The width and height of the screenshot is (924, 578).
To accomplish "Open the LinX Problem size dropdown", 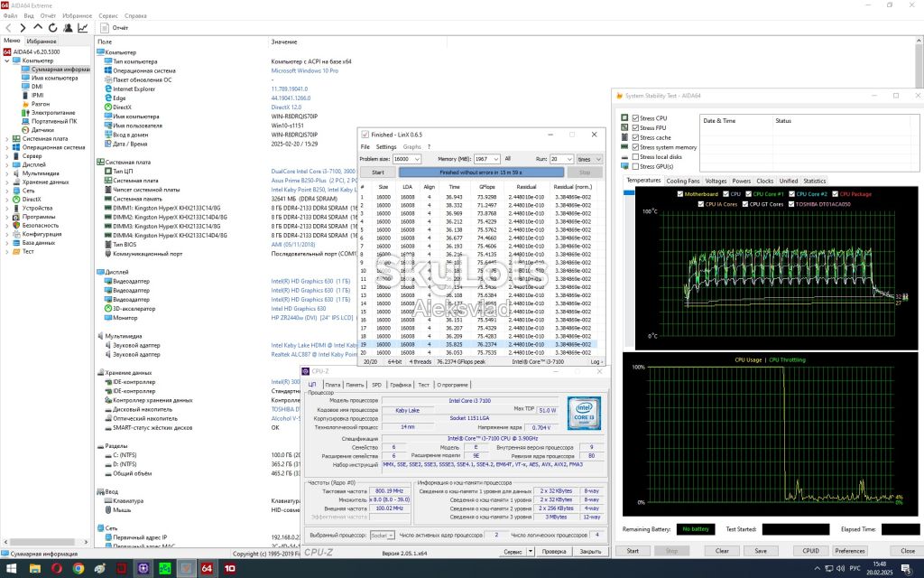I will (x=417, y=159).
